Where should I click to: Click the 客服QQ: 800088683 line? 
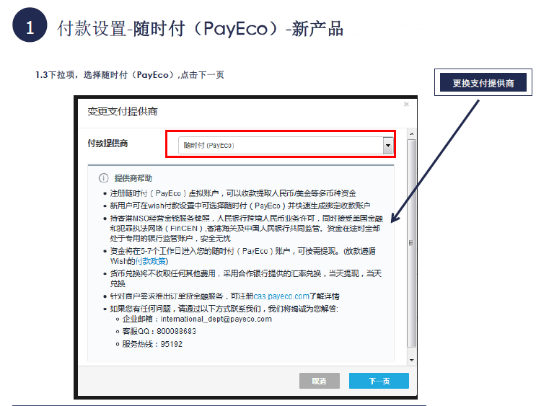click(x=159, y=331)
